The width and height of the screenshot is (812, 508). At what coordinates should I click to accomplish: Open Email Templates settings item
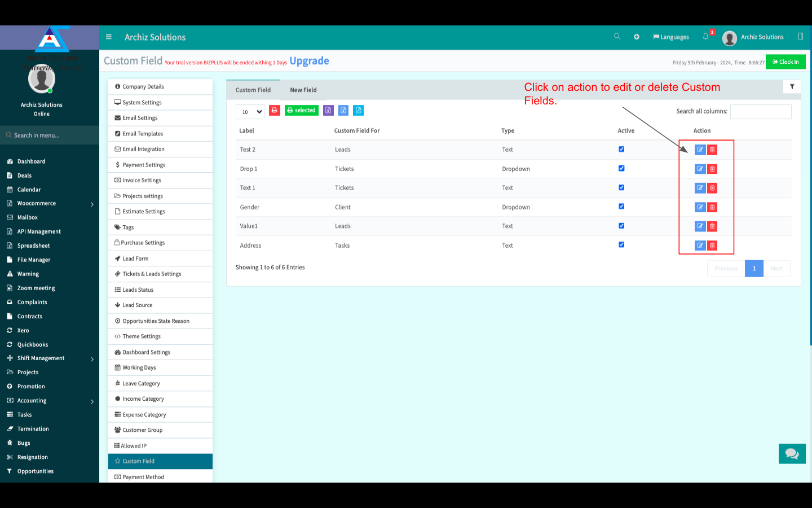143,134
